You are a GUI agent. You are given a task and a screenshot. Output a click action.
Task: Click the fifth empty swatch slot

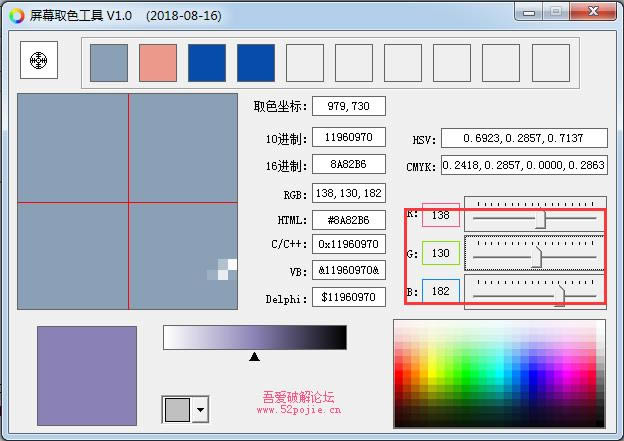(x=305, y=62)
